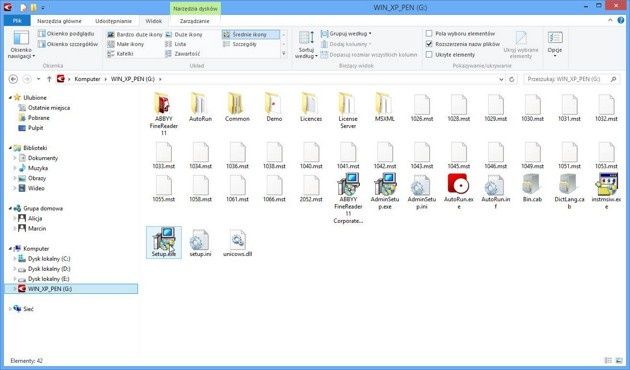Toggle Pola wyboru elementów checkbox
The height and width of the screenshot is (370, 630).
pyautogui.click(x=429, y=34)
